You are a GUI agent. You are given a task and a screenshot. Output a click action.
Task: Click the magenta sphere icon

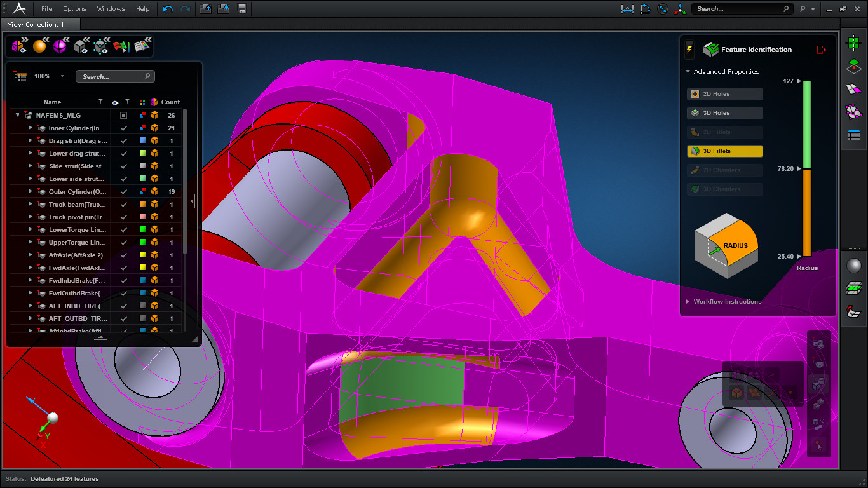pyautogui.click(x=60, y=46)
